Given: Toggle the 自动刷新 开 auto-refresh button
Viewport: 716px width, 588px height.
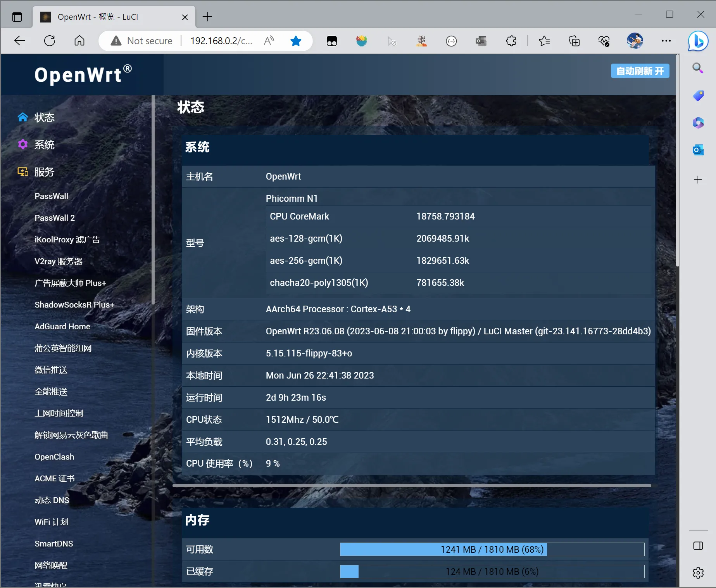Looking at the screenshot, I should pyautogui.click(x=640, y=71).
